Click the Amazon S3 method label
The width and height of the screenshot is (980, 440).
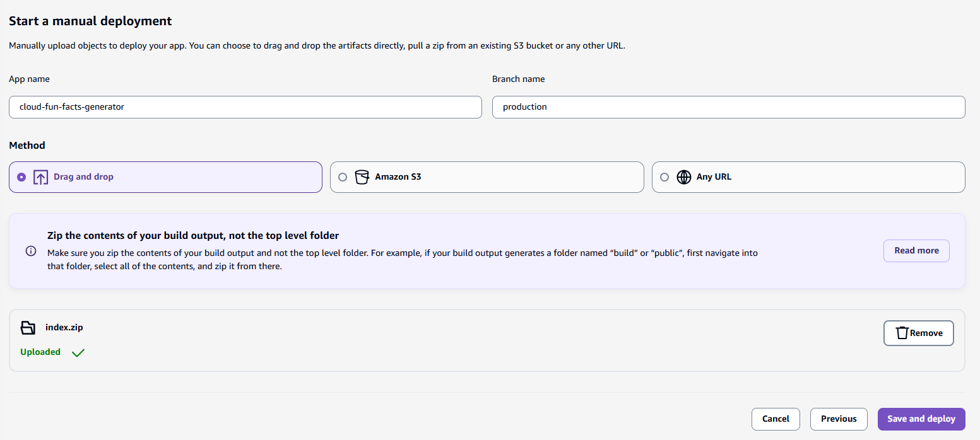point(398,177)
